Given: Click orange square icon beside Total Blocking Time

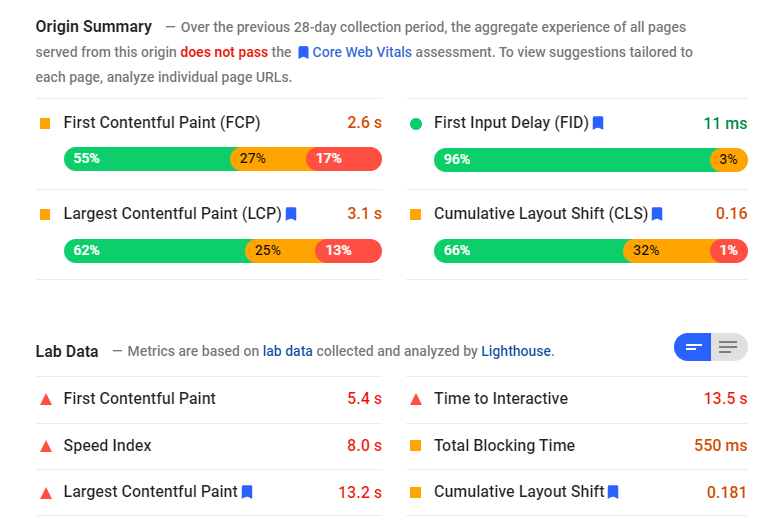Looking at the screenshot, I should [416, 446].
